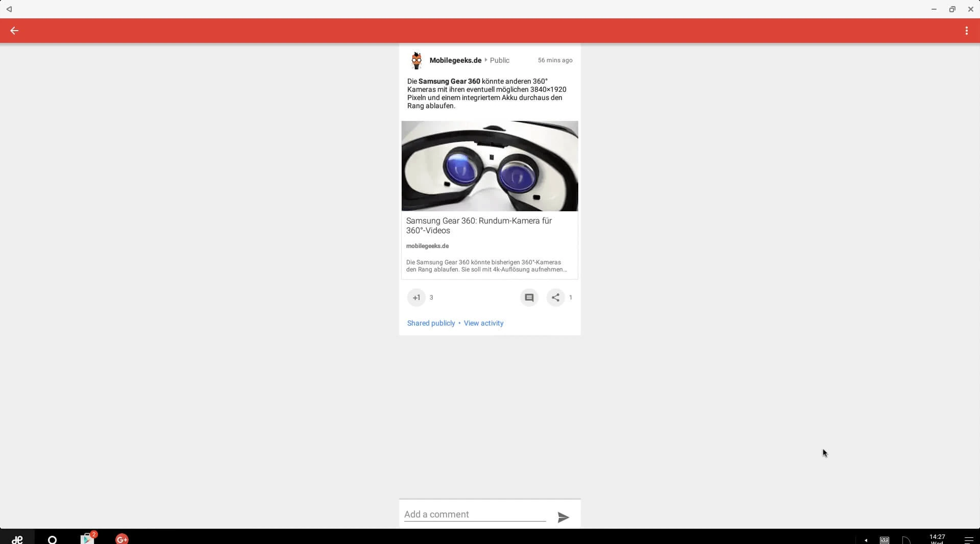The height and width of the screenshot is (544, 980).
Task: Click the Mobilegeeks.de author name
Action: pos(455,60)
